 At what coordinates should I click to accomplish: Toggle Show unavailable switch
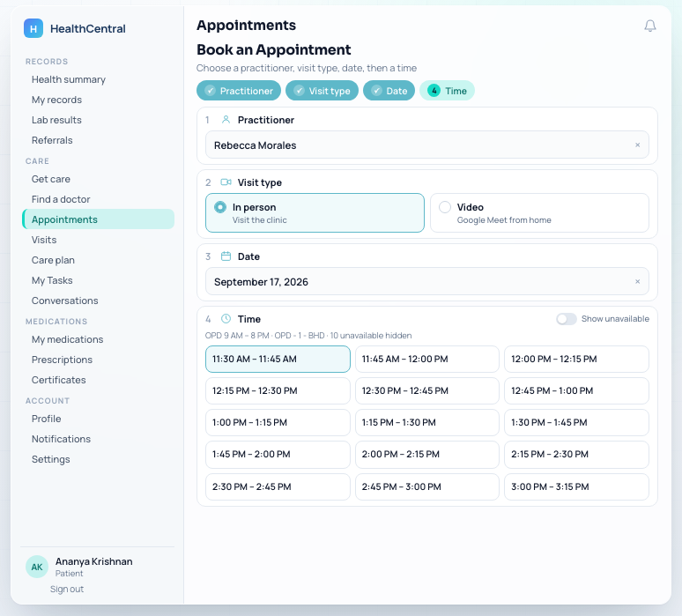567,319
